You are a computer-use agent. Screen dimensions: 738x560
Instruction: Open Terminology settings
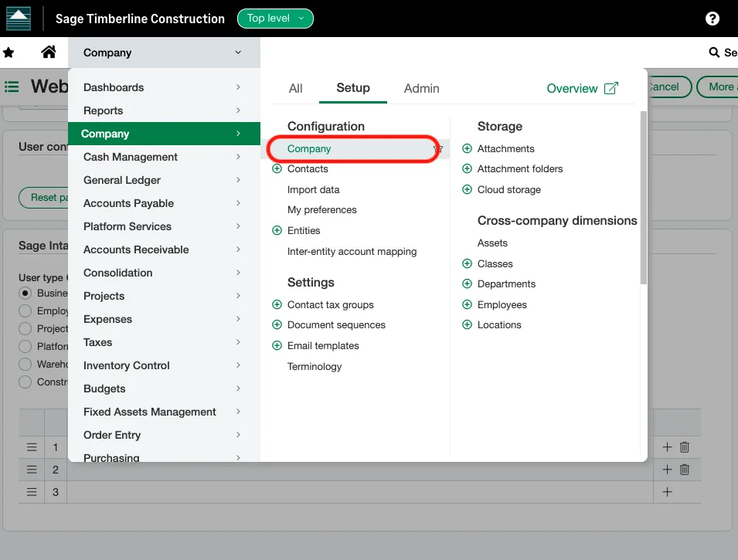click(315, 366)
